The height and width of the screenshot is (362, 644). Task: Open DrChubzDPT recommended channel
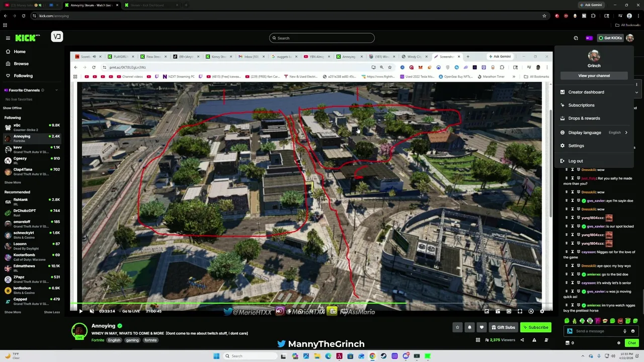coord(32,213)
